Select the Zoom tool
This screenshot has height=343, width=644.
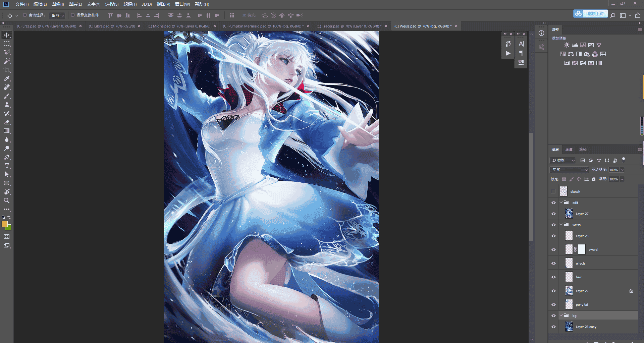(7, 201)
